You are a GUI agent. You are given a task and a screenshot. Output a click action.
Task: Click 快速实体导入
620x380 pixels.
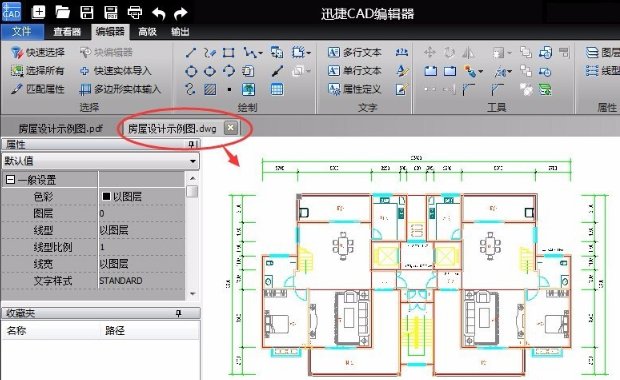pos(115,71)
